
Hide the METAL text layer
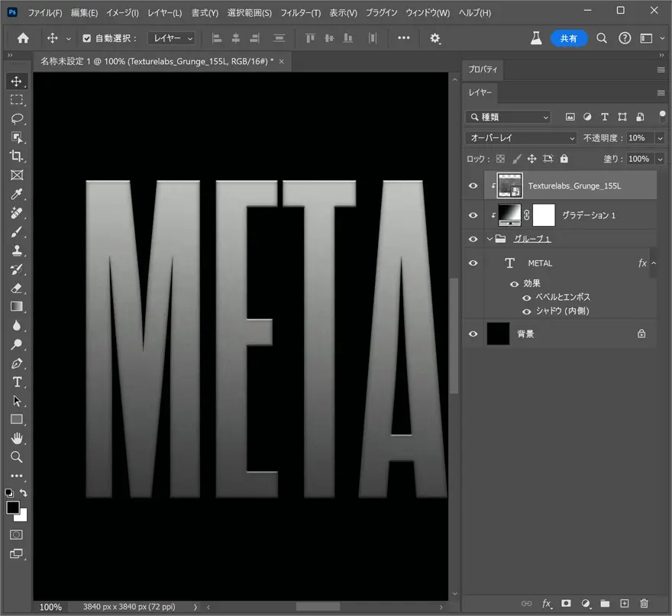coord(473,263)
